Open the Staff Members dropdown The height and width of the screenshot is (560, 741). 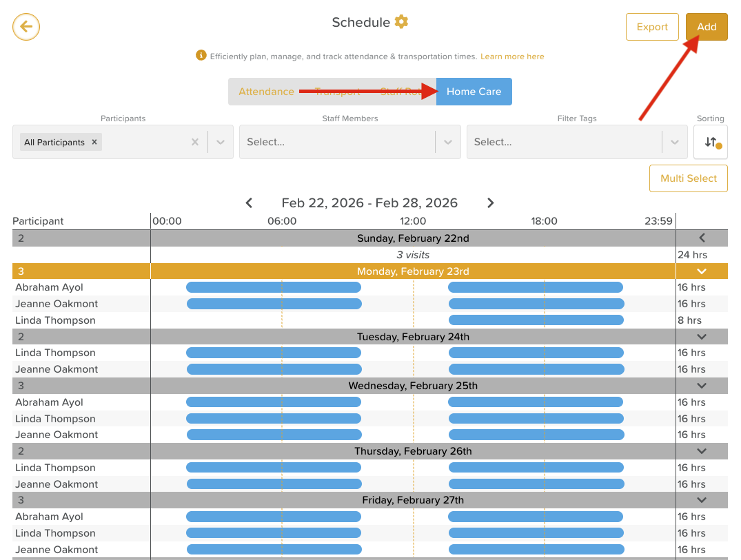(448, 142)
